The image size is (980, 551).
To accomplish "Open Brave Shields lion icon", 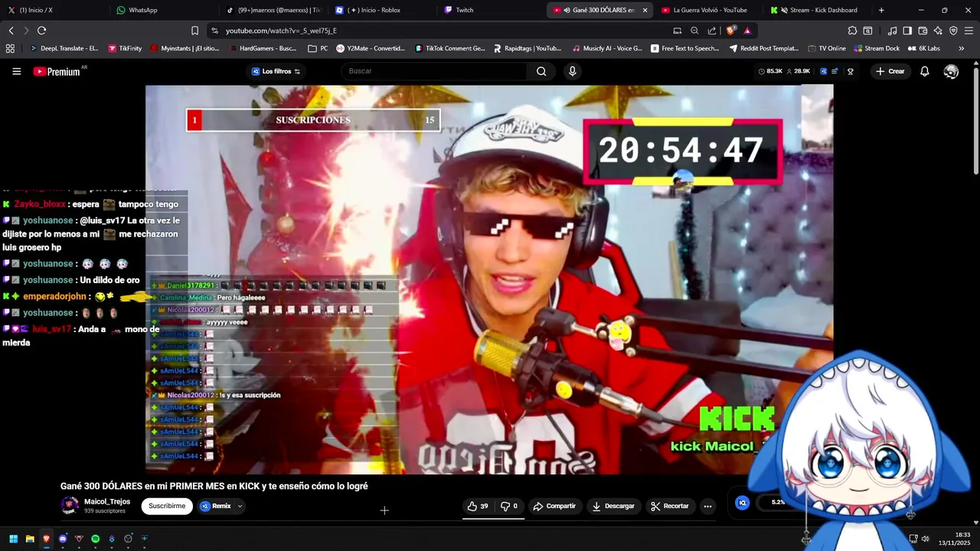I will click(731, 31).
